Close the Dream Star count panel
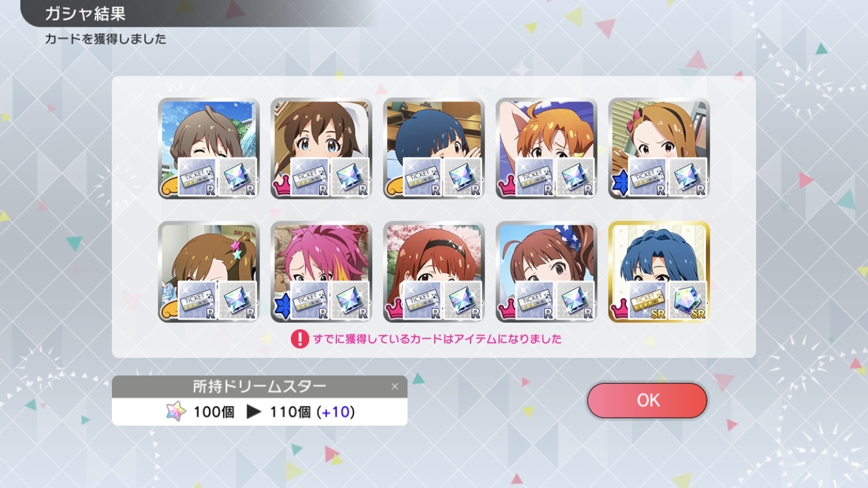This screenshot has width=868, height=488. pos(394,386)
